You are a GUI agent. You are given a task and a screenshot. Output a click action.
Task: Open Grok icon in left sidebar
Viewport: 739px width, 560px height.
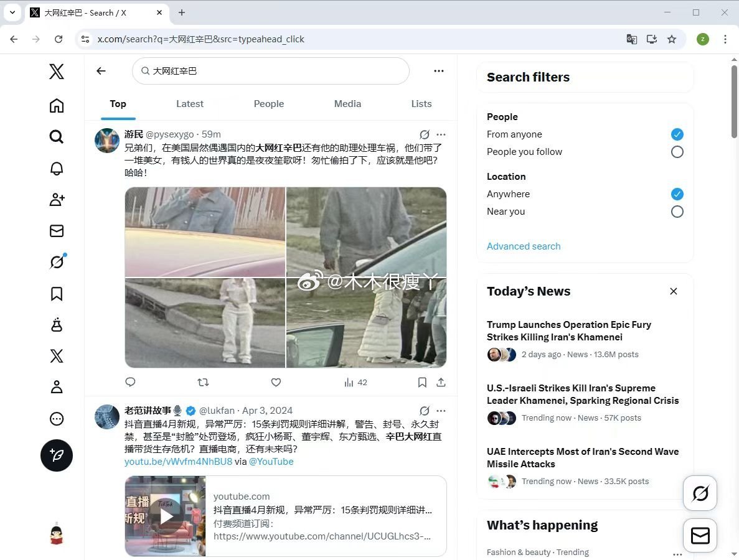[57, 261]
